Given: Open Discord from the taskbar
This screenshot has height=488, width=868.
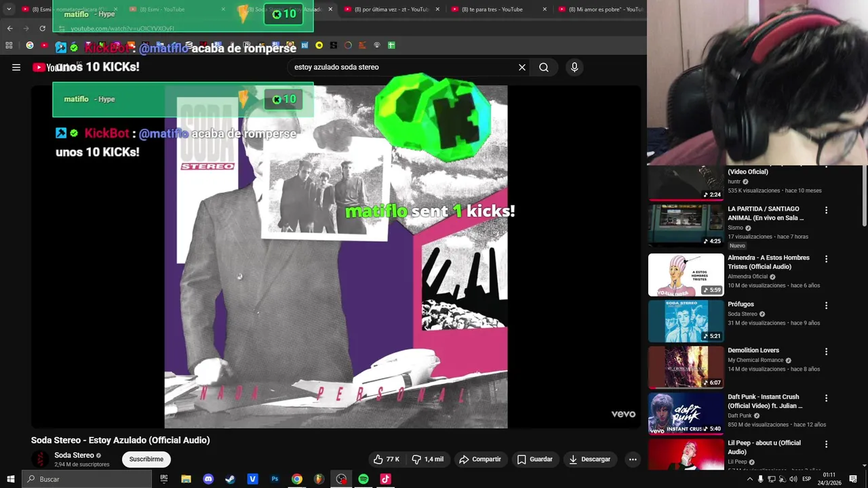Looking at the screenshot, I should point(208,479).
